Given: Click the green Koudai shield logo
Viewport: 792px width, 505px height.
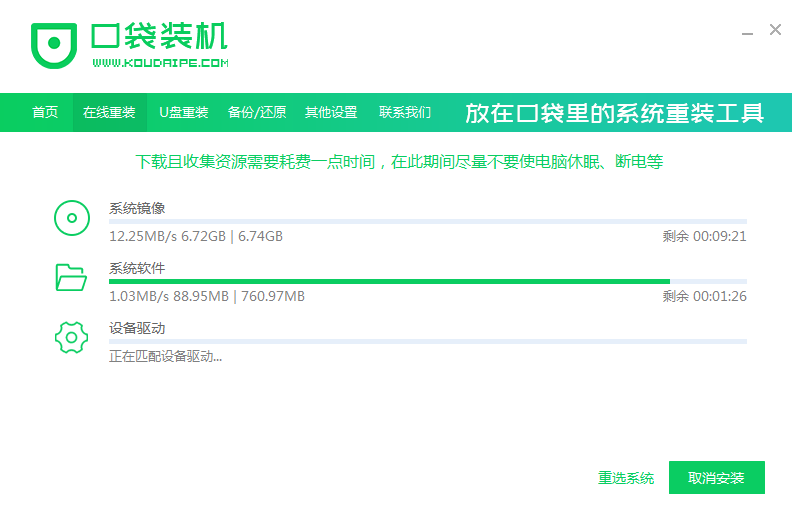Looking at the screenshot, I should (54, 44).
